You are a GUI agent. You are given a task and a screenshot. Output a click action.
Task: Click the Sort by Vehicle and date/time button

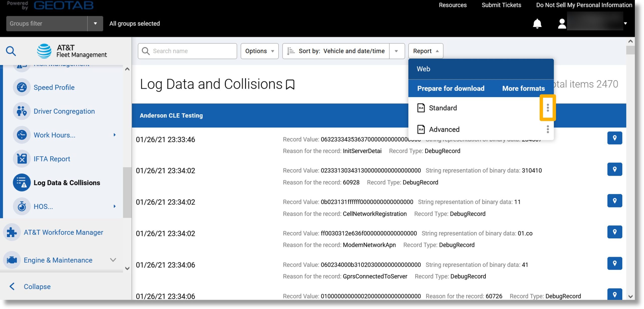pyautogui.click(x=336, y=51)
